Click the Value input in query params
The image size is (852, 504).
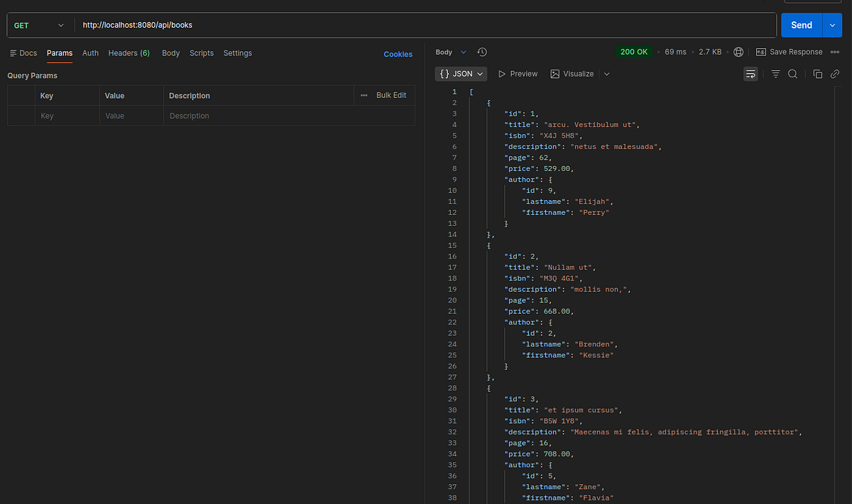(131, 116)
